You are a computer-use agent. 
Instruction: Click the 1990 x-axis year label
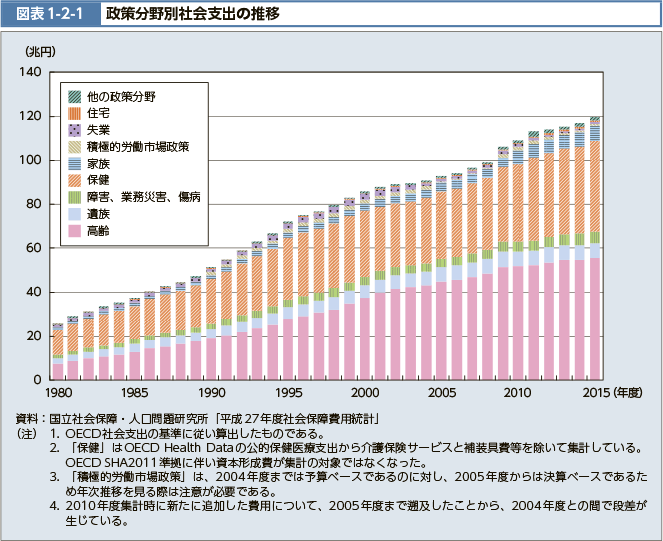pyautogui.click(x=212, y=393)
